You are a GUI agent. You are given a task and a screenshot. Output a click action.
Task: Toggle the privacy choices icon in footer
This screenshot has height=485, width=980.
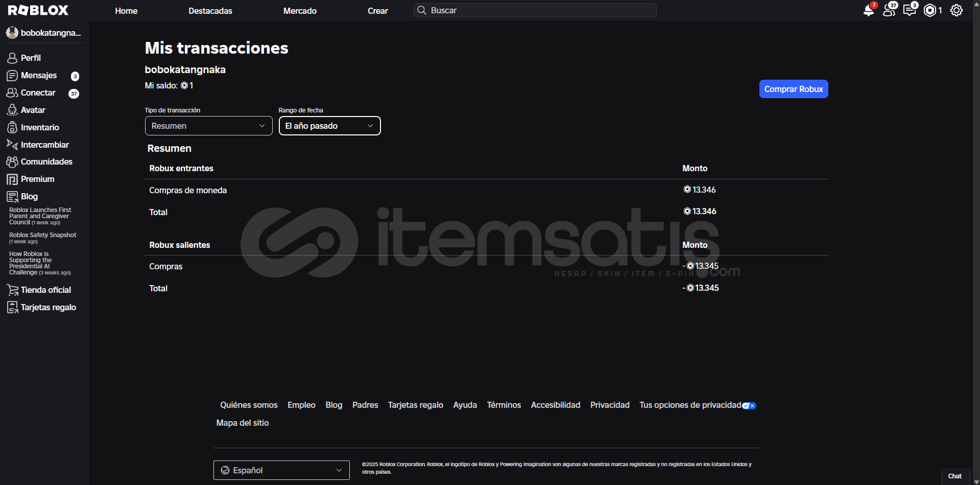pyautogui.click(x=749, y=406)
